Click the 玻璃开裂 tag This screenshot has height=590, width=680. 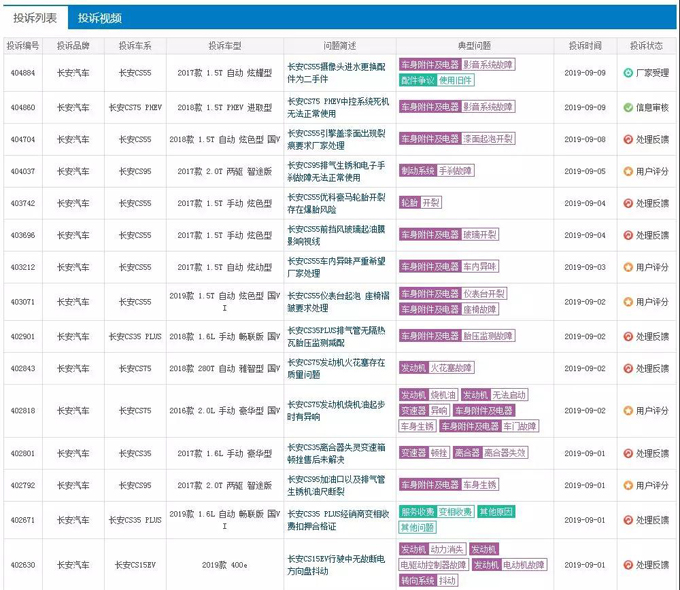point(480,235)
